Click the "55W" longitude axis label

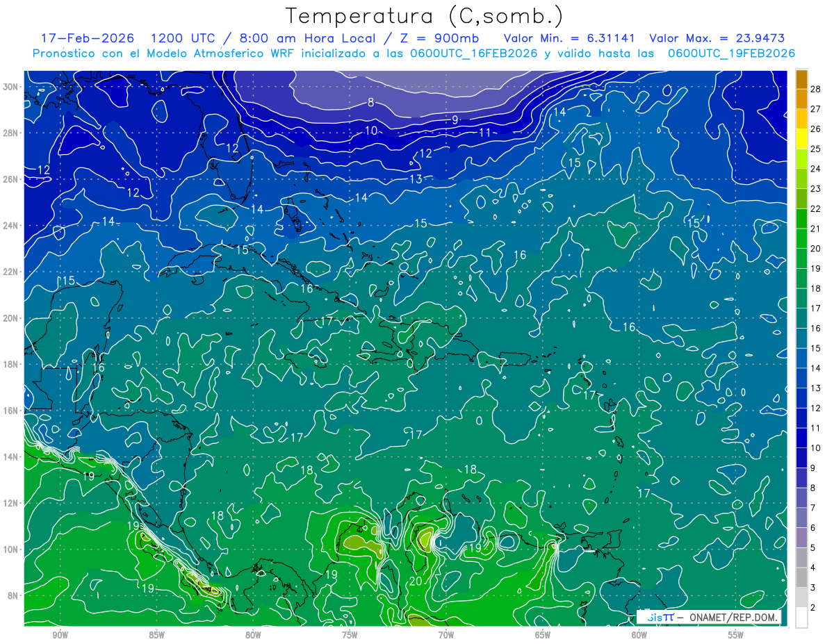(736, 634)
